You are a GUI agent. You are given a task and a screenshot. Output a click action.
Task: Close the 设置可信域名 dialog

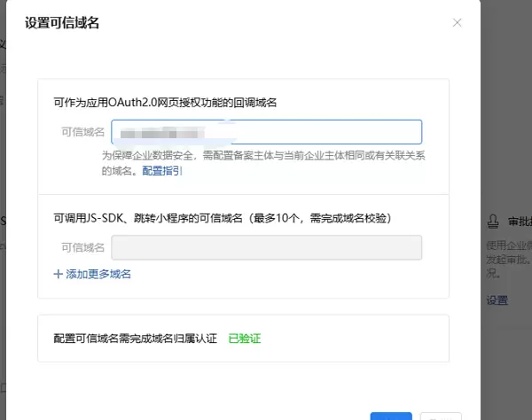[457, 23]
